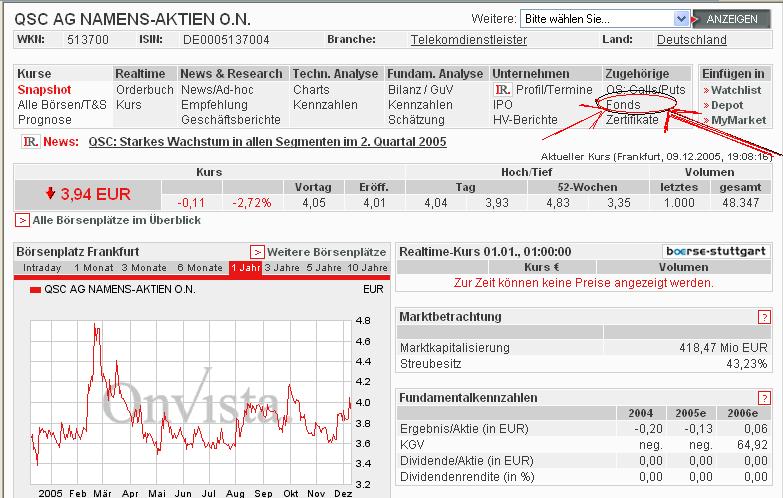Open Geschäftsberichte link

point(231,120)
